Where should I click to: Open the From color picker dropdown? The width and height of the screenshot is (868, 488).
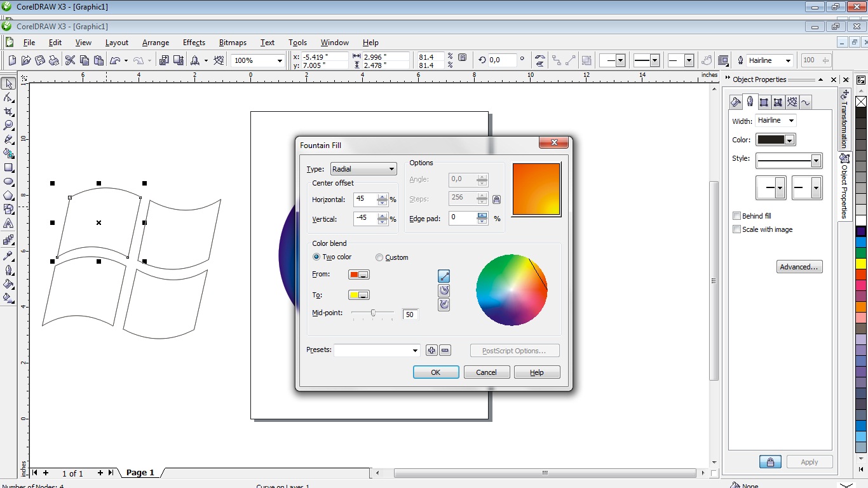(359, 274)
